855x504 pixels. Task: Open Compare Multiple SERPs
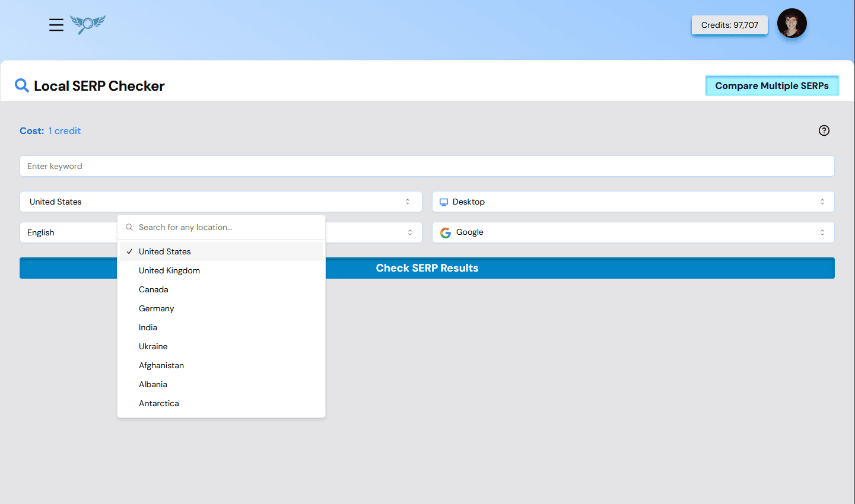[x=772, y=85]
